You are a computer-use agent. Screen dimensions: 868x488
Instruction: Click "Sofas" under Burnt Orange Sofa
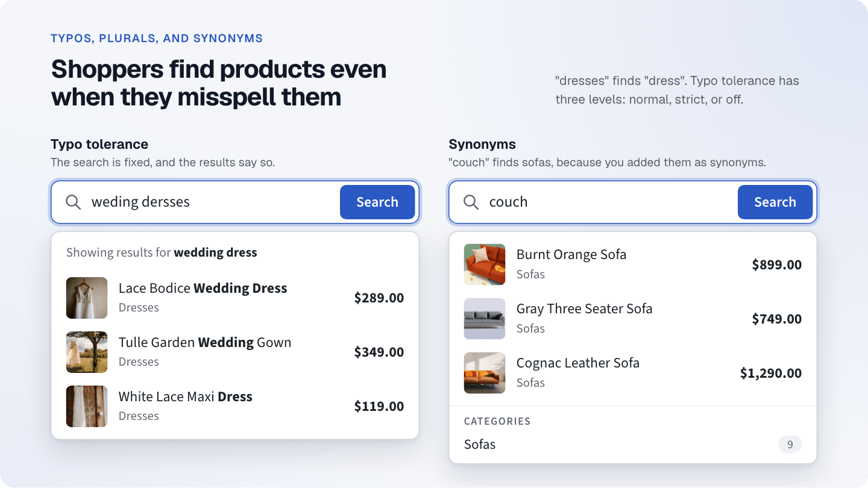pyautogui.click(x=530, y=275)
